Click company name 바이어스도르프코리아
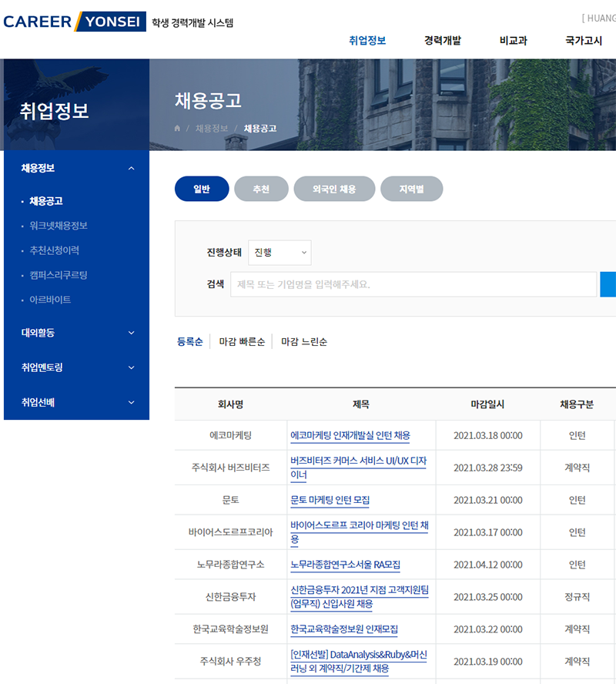Viewport: 616px width, 684px height. (231, 532)
